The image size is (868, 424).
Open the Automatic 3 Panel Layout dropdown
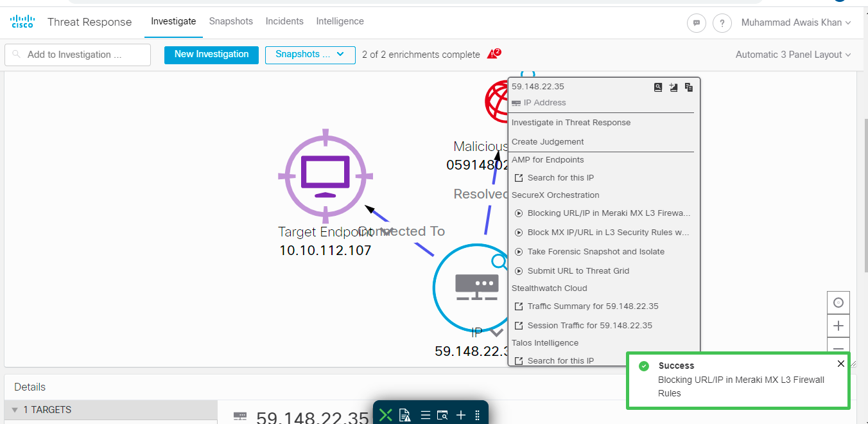(794, 55)
